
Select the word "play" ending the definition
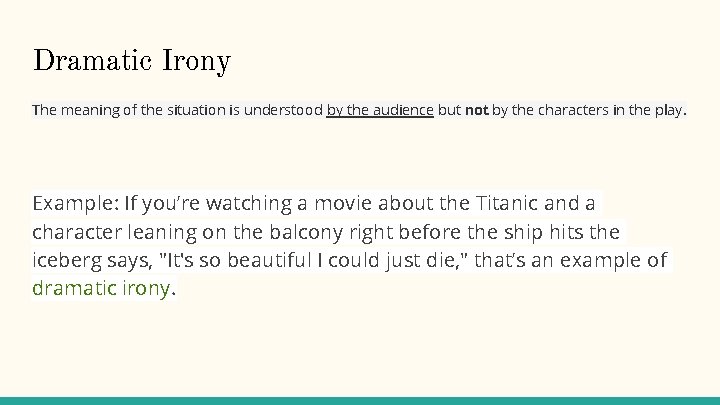(667, 110)
